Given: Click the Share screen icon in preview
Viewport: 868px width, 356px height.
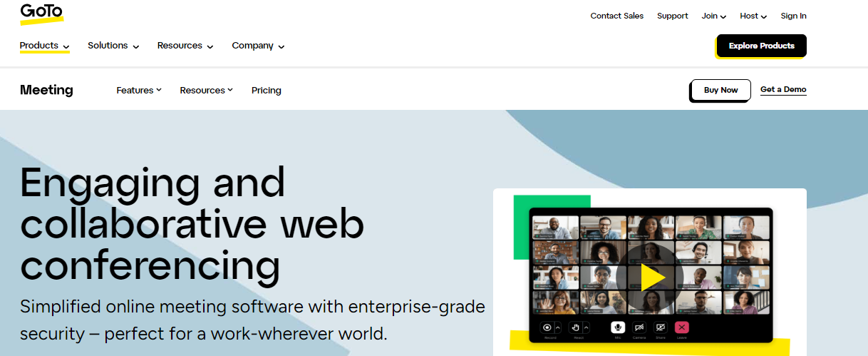Looking at the screenshot, I should 661,327.
